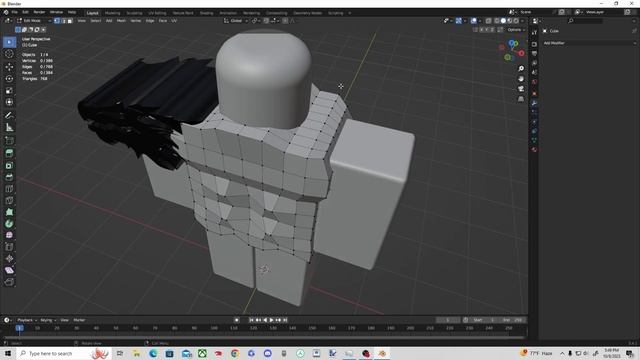Screen dimensions: 640x360
Task: Open the shading options dropdown arrow
Action: (522, 21)
